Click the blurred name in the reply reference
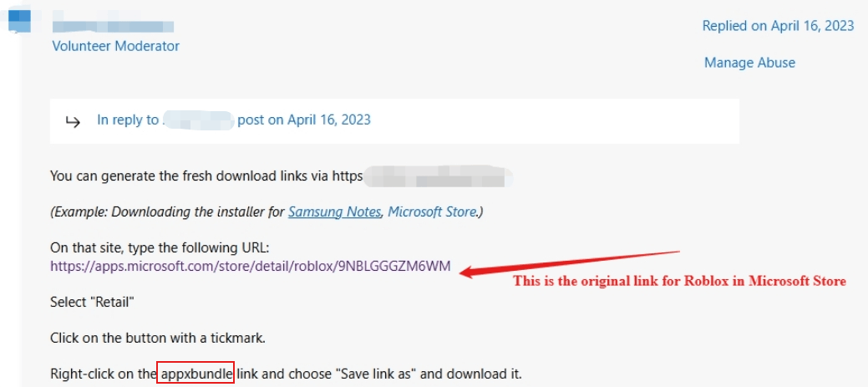868x387 pixels. (x=199, y=120)
